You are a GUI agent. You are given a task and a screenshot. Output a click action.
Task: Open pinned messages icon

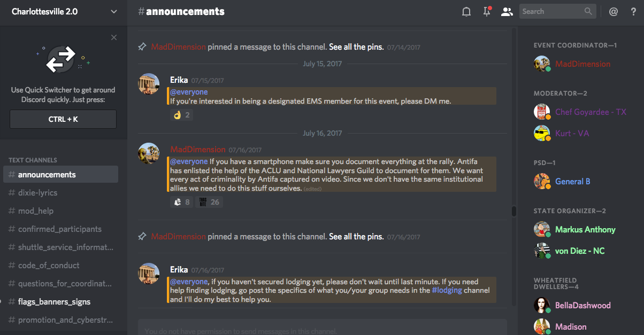coord(487,11)
